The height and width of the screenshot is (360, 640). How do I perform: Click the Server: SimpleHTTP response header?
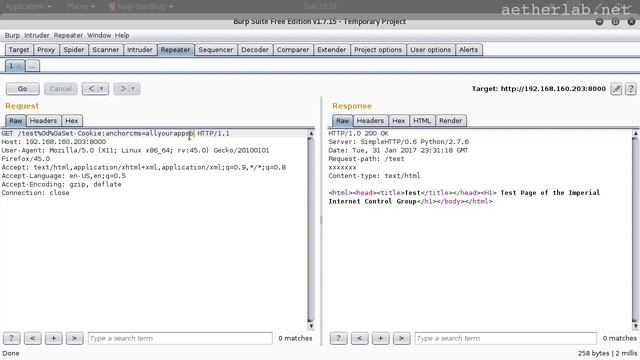399,142
